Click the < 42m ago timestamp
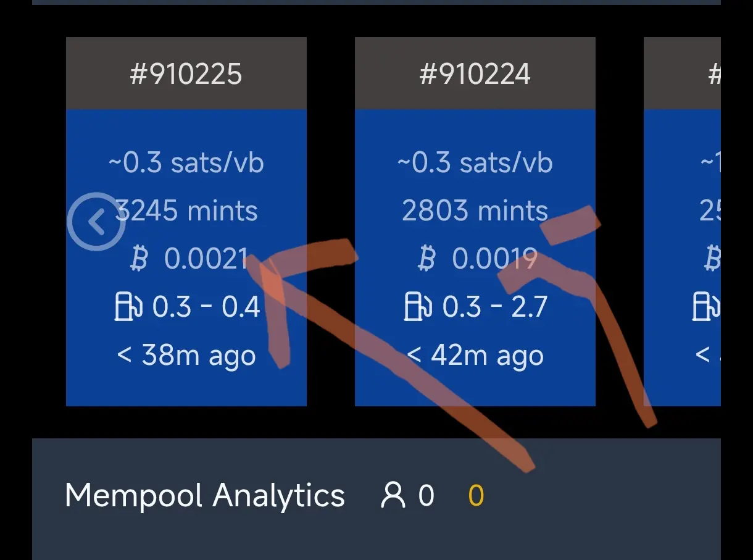Image resolution: width=753 pixels, height=560 pixels. point(475,356)
